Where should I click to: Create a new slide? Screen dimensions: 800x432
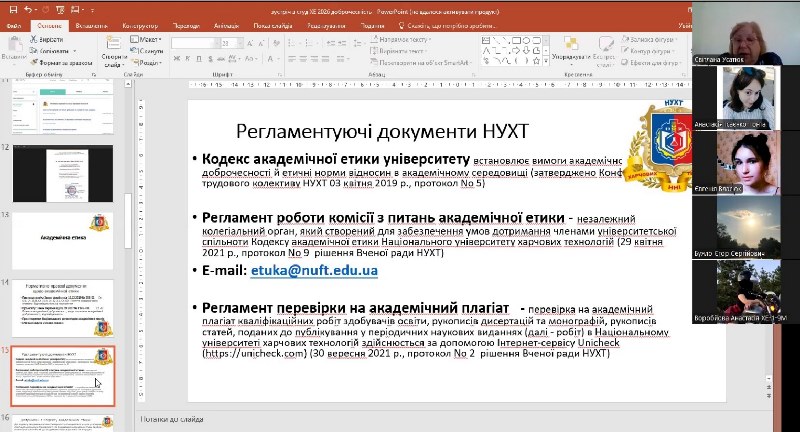point(114,53)
